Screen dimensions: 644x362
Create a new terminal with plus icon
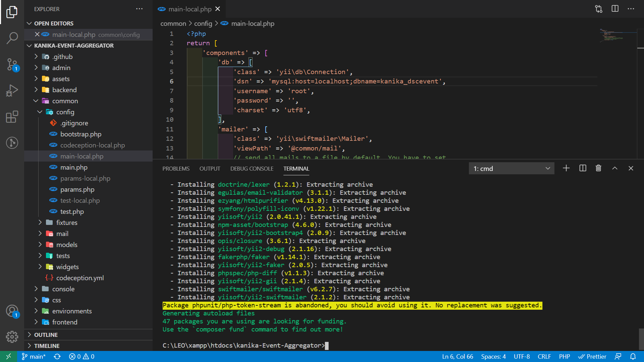(566, 168)
